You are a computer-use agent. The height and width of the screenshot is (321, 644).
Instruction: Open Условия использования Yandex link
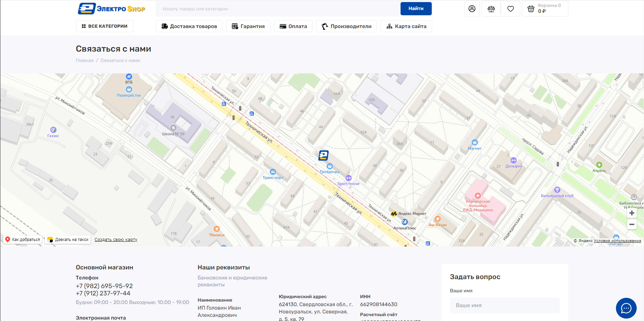point(617,241)
